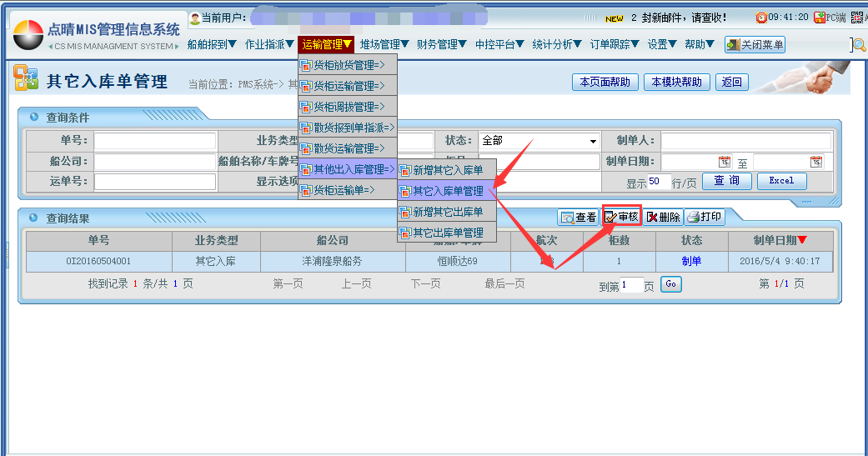
Task: Click the 制单 status link in result row
Action: (x=691, y=261)
